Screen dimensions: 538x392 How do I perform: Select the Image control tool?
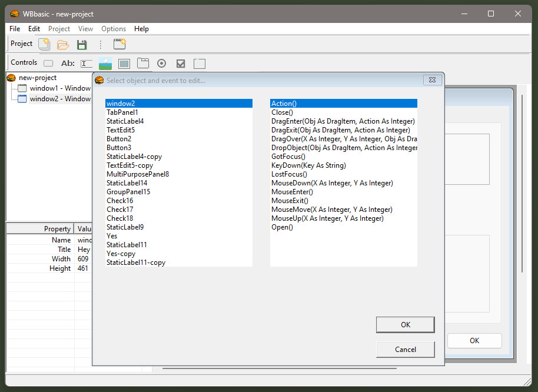point(105,63)
